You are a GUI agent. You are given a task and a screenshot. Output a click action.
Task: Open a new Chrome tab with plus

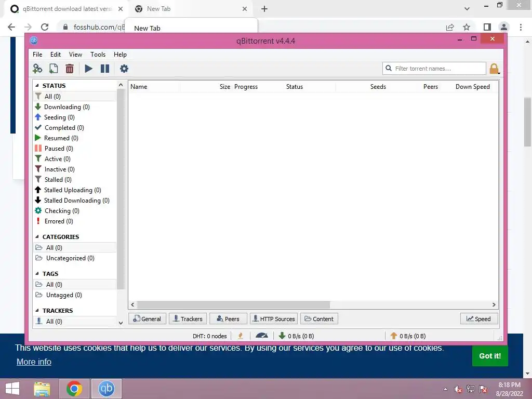pos(264,9)
